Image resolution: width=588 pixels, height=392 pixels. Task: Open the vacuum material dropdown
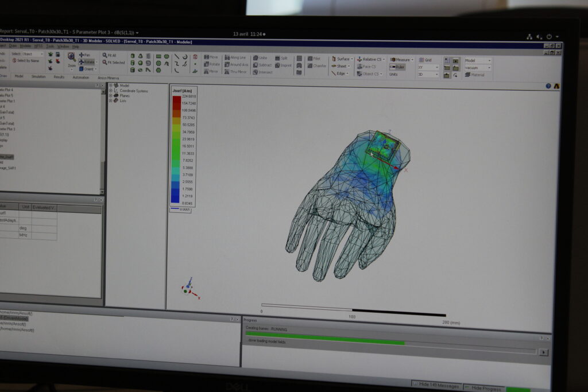(x=477, y=68)
